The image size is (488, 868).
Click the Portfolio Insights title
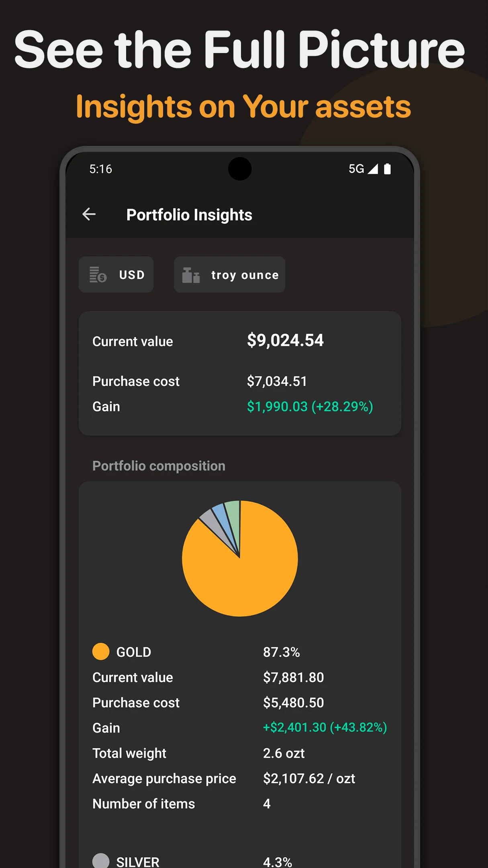coord(189,215)
